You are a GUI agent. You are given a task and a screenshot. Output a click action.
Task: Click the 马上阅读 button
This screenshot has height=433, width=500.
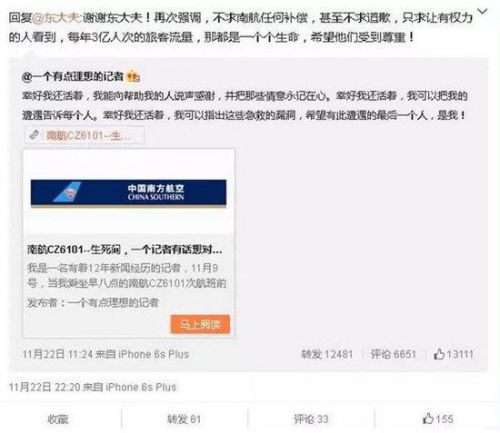pos(200,324)
